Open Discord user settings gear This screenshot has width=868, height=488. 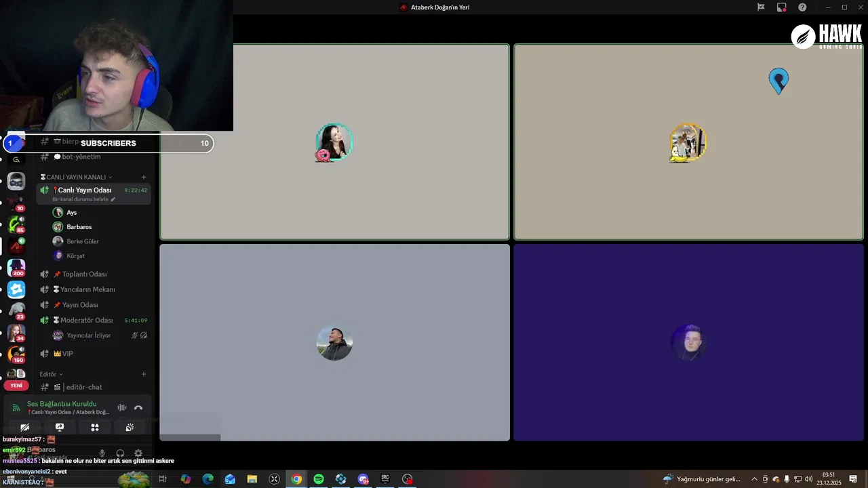(x=138, y=453)
